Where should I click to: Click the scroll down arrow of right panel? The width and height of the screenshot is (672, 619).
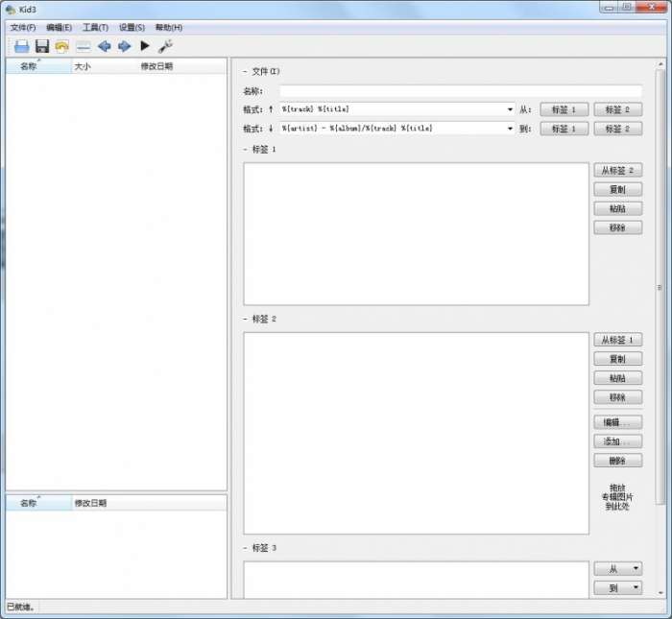coord(660,593)
